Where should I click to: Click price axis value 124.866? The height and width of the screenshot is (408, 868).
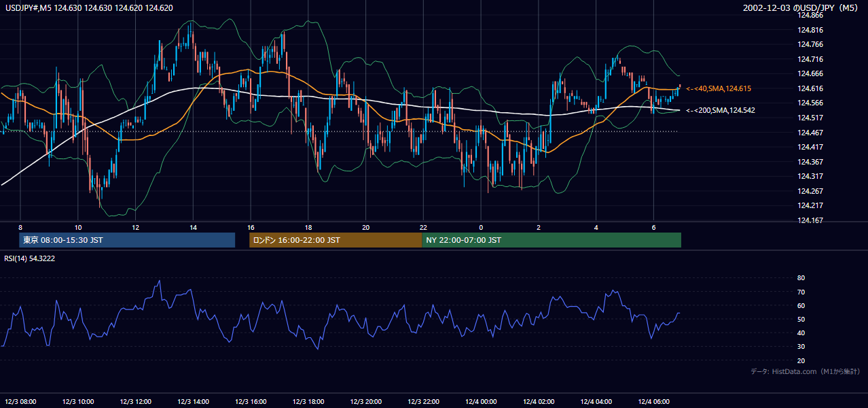[811, 15]
